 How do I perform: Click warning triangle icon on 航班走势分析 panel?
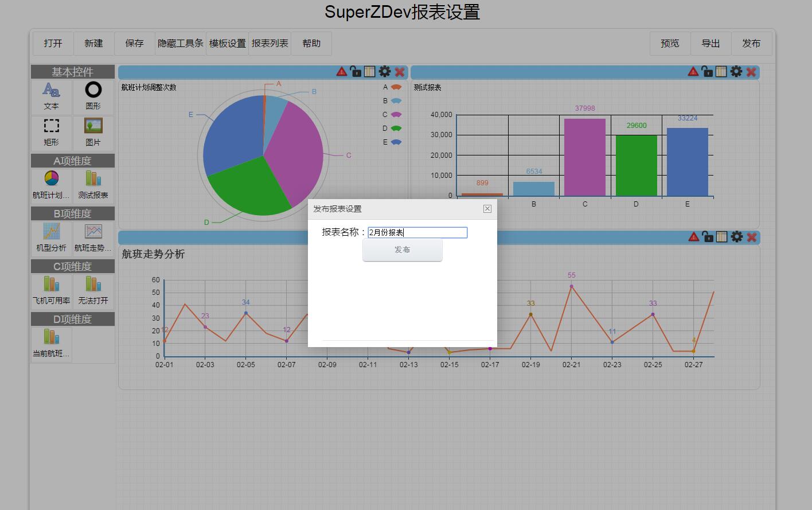(694, 237)
